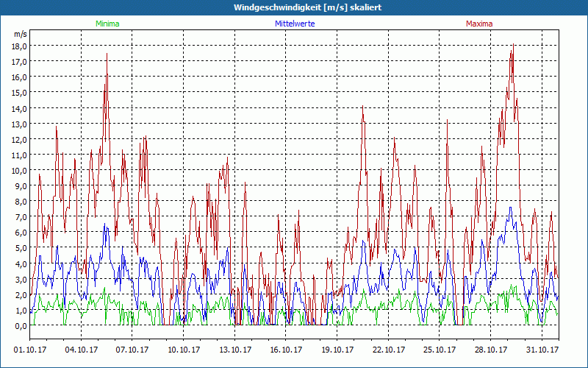Click the 28.10.17 date label
Screen dimensions: 588x368
491,350
